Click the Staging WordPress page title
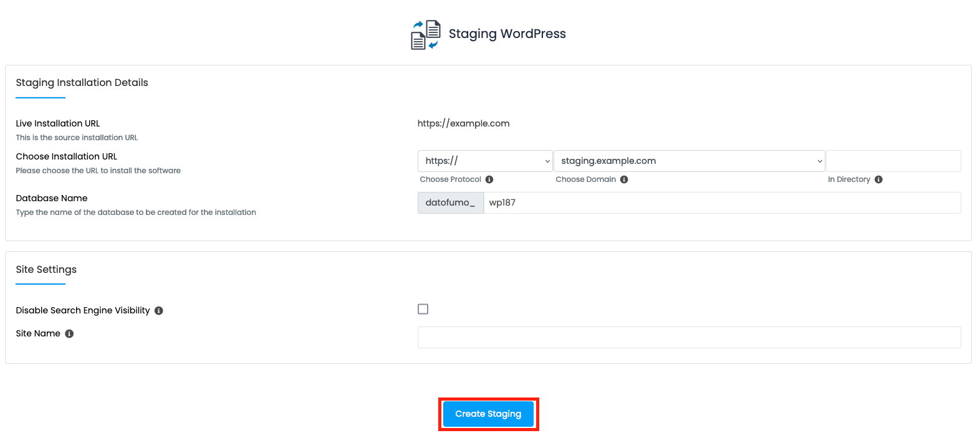The image size is (980, 433). (507, 34)
